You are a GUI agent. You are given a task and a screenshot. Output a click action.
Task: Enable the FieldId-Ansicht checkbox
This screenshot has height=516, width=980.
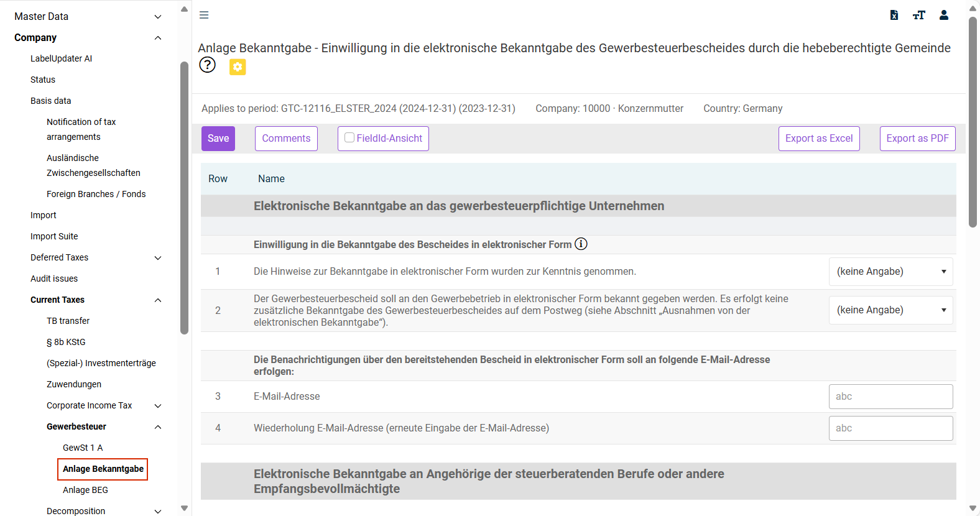pos(349,138)
